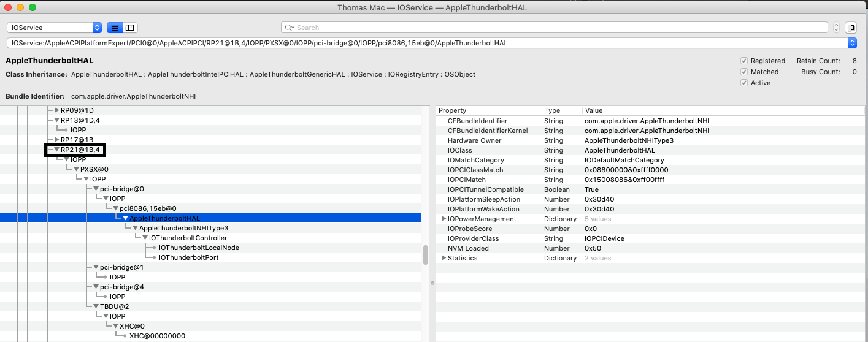This screenshot has width=868, height=342.
Task: Toggle the Registered checkbox
Action: [744, 61]
